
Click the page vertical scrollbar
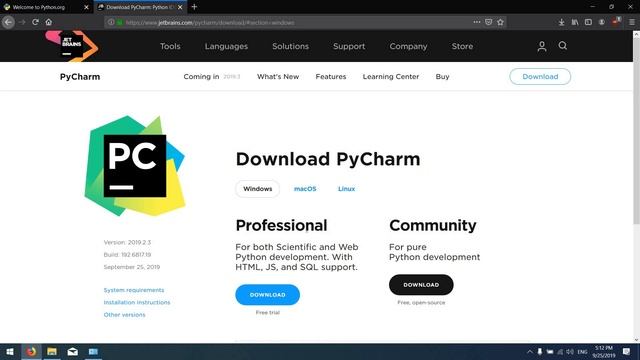(x=636, y=130)
